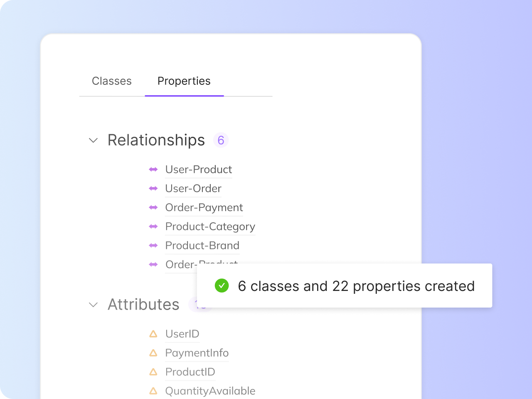Screen dimensions: 532x399
Task: Select the ProductID attribute
Action: [190, 372]
